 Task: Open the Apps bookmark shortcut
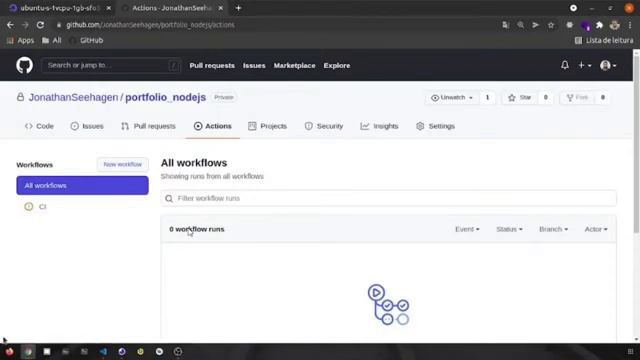[x=20, y=40]
